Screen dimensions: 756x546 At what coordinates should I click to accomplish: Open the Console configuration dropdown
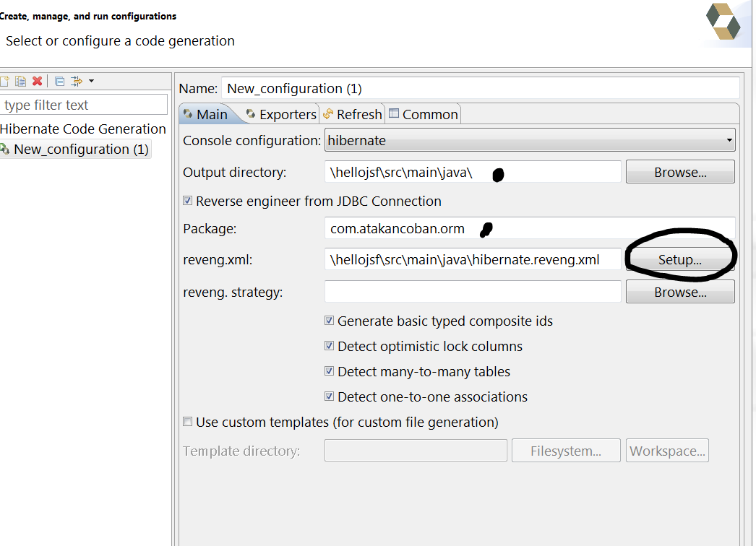530,140
